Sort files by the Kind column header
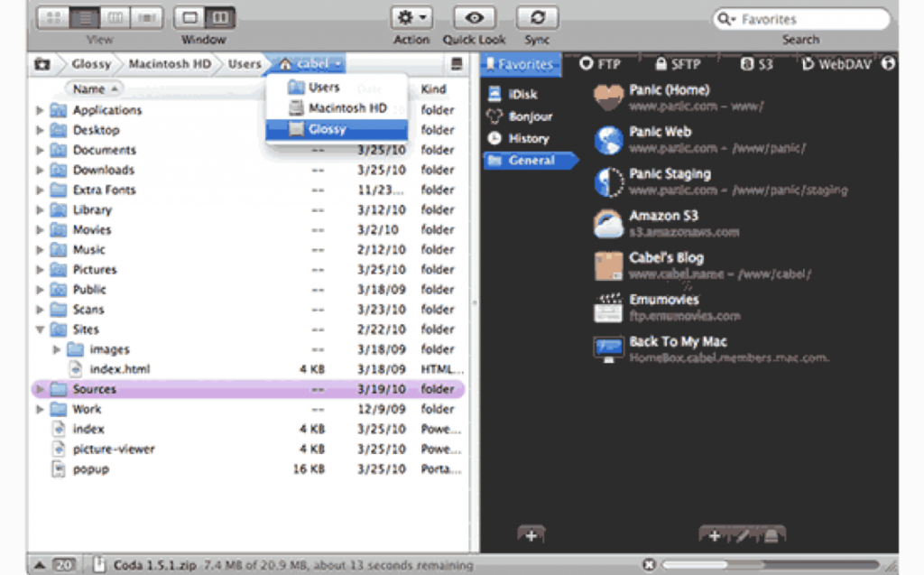Image resolution: width=924 pixels, height=575 pixels. tap(434, 89)
